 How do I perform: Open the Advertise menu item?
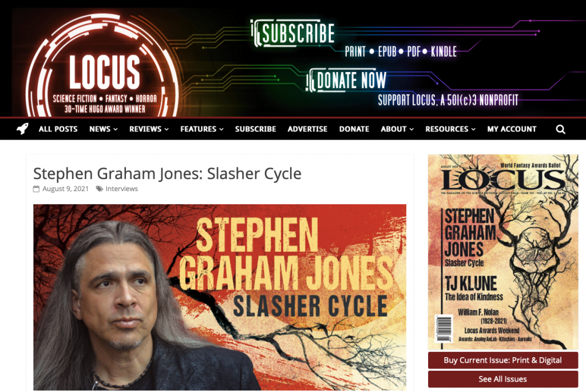click(307, 129)
